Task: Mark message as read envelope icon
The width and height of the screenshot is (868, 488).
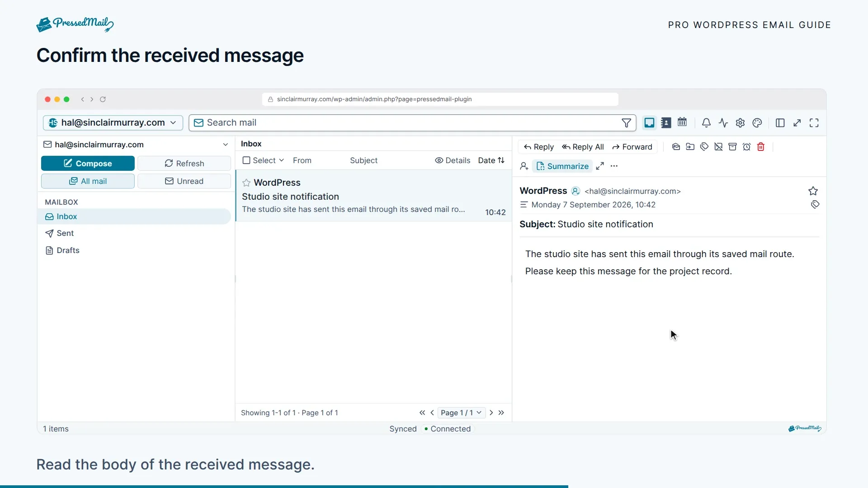Action: point(676,147)
